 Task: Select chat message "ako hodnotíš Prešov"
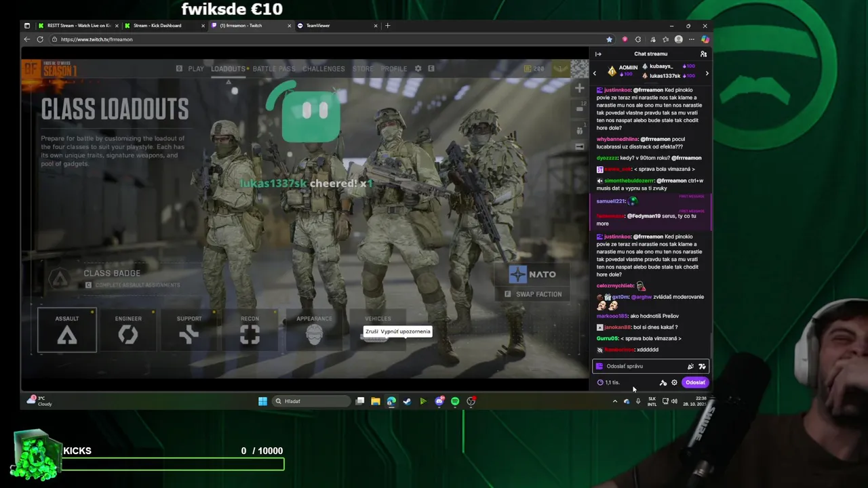[654, 316]
